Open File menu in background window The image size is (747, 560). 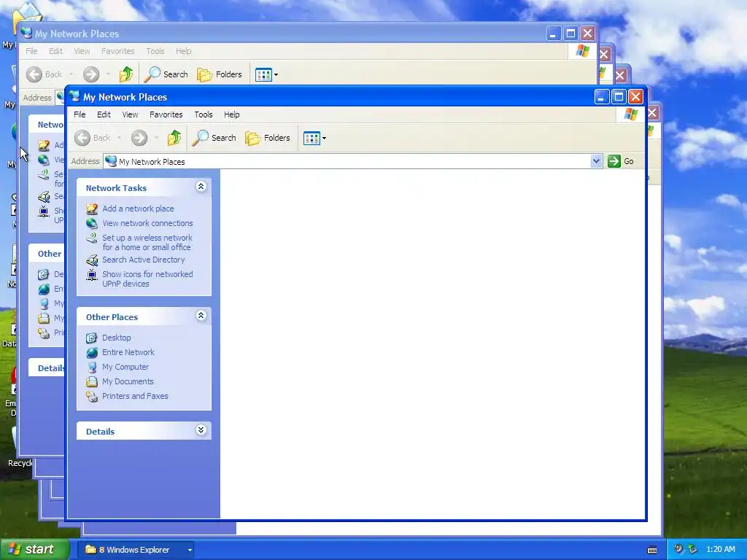(31, 51)
